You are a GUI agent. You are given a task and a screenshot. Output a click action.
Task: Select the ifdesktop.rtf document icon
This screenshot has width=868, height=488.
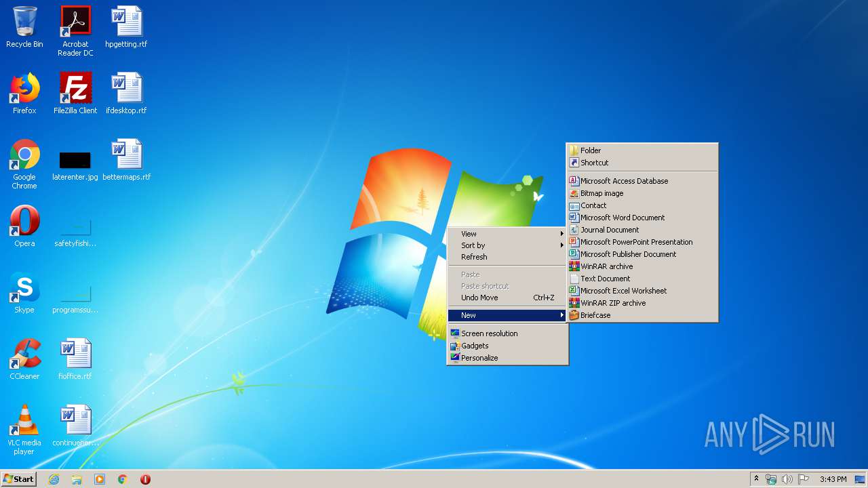(x=126, y=94)
